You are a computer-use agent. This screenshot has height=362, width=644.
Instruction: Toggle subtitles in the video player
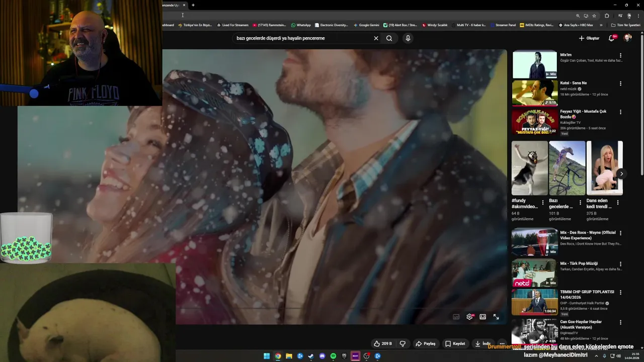tap(456, 317)
